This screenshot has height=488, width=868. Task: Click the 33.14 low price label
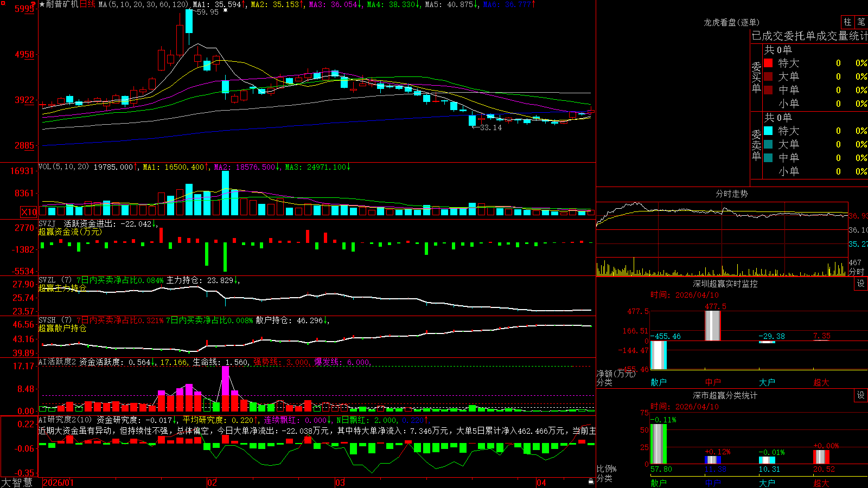coord(491,127)
